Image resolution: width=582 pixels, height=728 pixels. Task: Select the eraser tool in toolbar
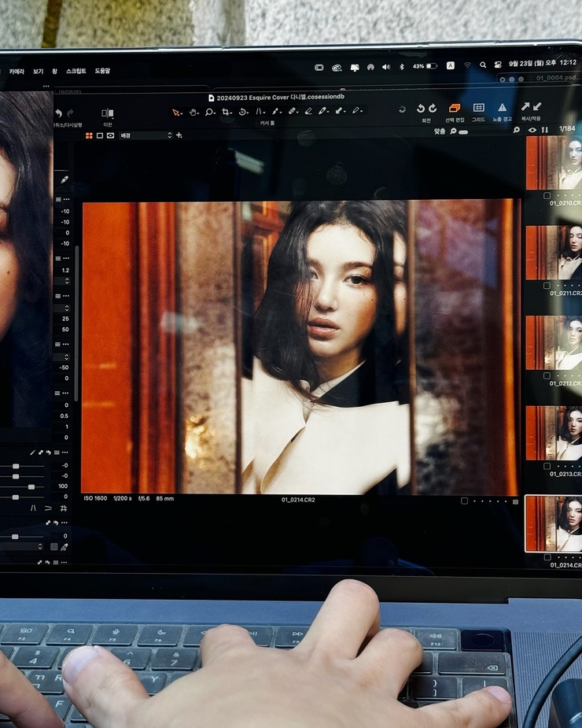pyautogui.click(x=308, y=111)
